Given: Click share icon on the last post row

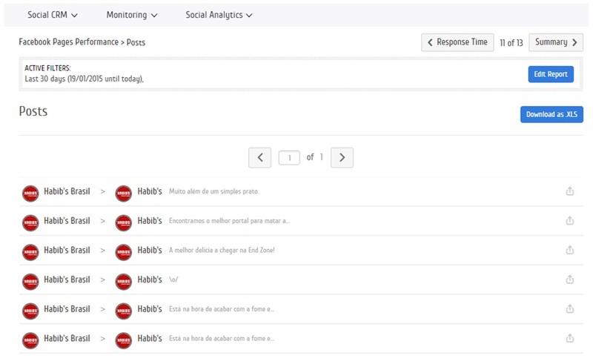Looking at the screenshot, I should pyautogui.click(x=569, y=338).
